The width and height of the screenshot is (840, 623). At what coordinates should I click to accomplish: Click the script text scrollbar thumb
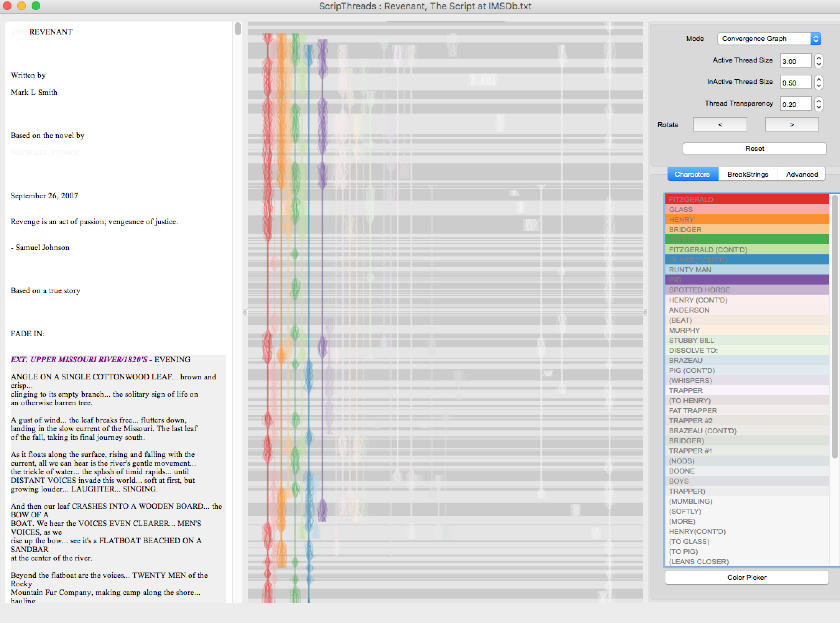237,29
